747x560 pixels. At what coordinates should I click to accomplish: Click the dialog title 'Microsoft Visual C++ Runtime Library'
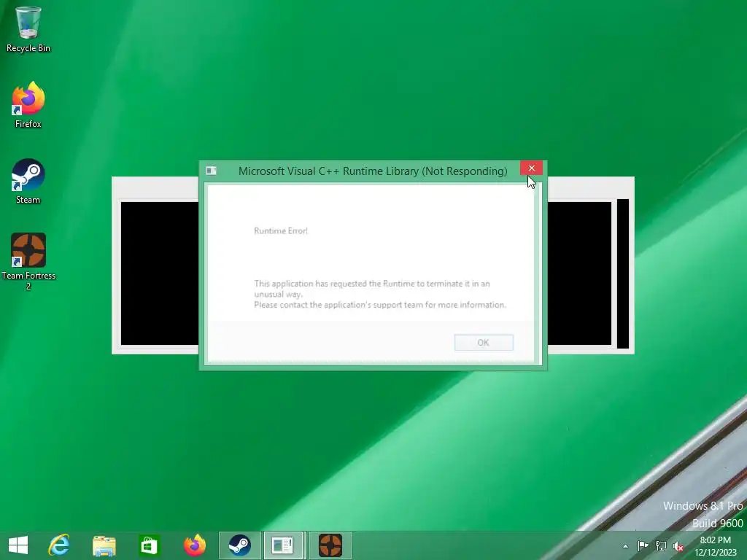coord(373,171)
